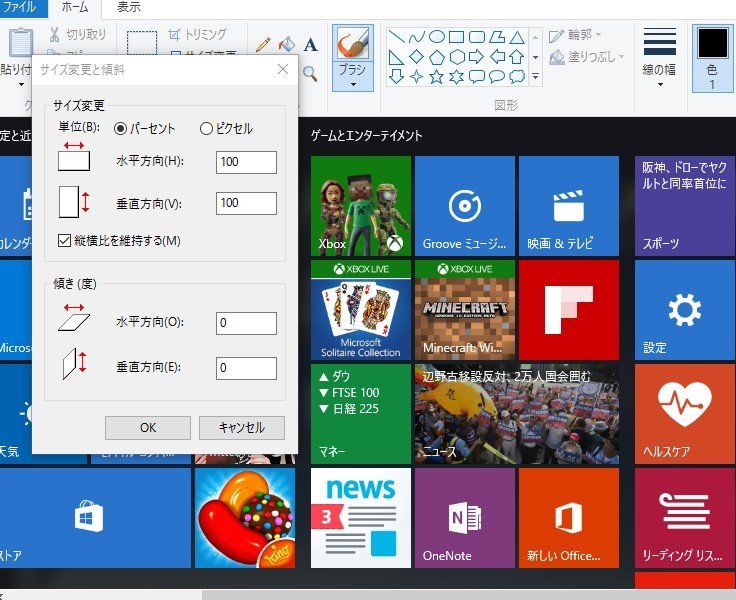Click the magnifier zoom tool
The height and width of the screenshot is (600, 736).
[310, 72]
